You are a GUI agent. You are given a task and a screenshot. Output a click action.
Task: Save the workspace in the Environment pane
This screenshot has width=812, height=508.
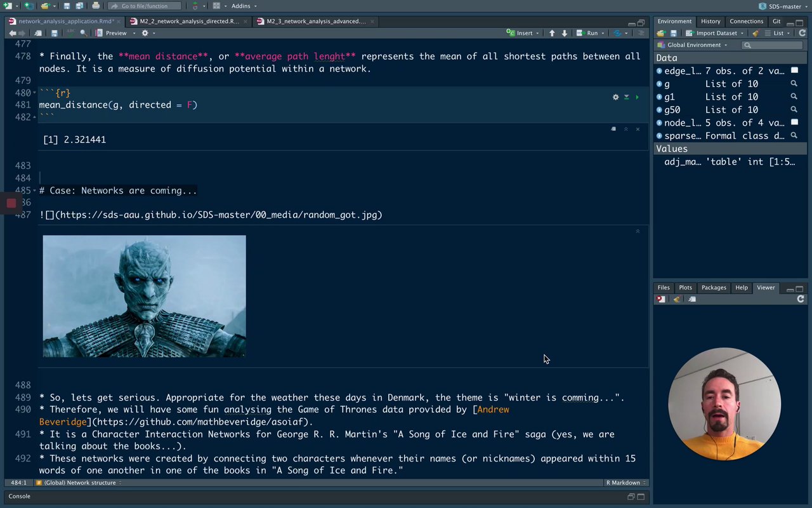pos(674,33)
